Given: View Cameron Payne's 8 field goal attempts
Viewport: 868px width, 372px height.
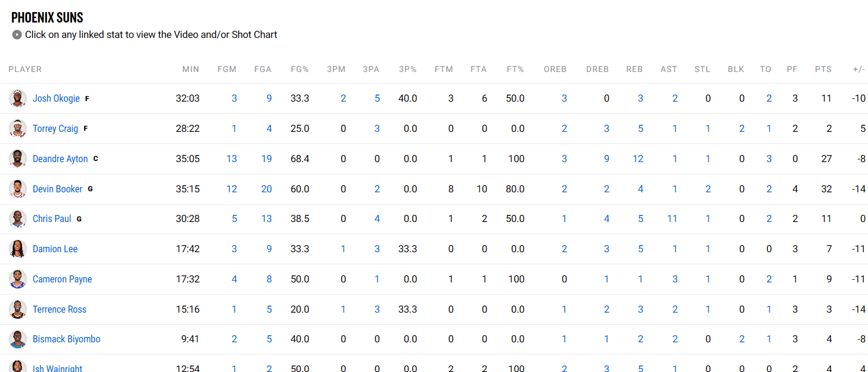Looking at the screenshot, I should point(269,279).
